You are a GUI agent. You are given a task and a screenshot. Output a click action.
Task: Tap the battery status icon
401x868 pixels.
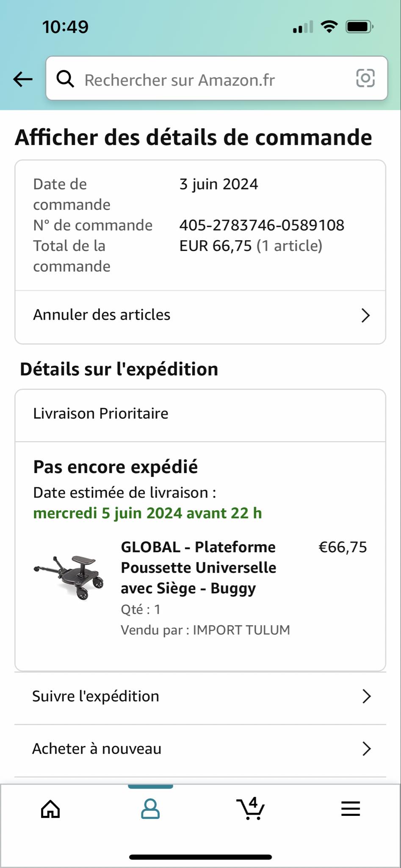pos(359,27)
